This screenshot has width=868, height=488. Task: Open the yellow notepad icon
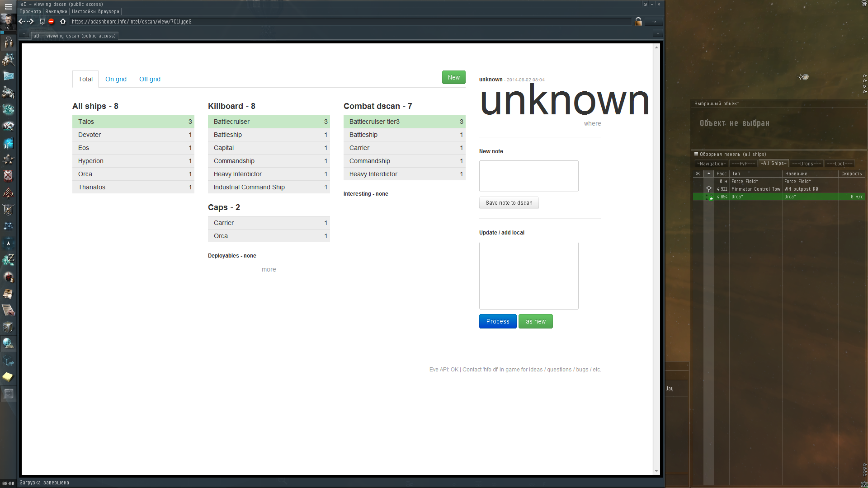tap(8, 377)
